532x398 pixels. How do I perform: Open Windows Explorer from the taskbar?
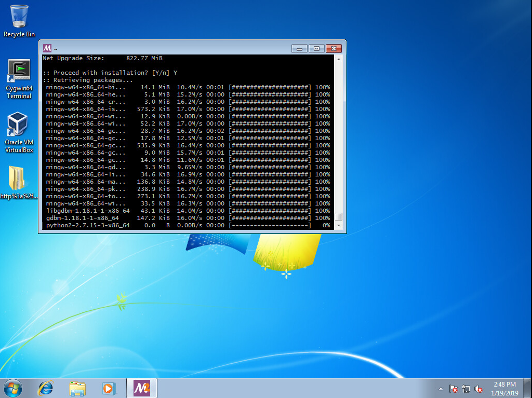[x=77, y=388]
